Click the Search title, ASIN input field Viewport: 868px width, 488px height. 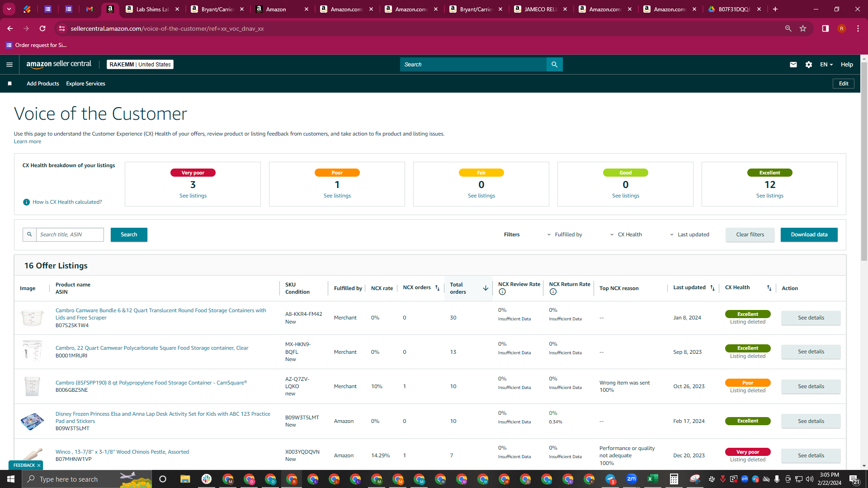70,235
